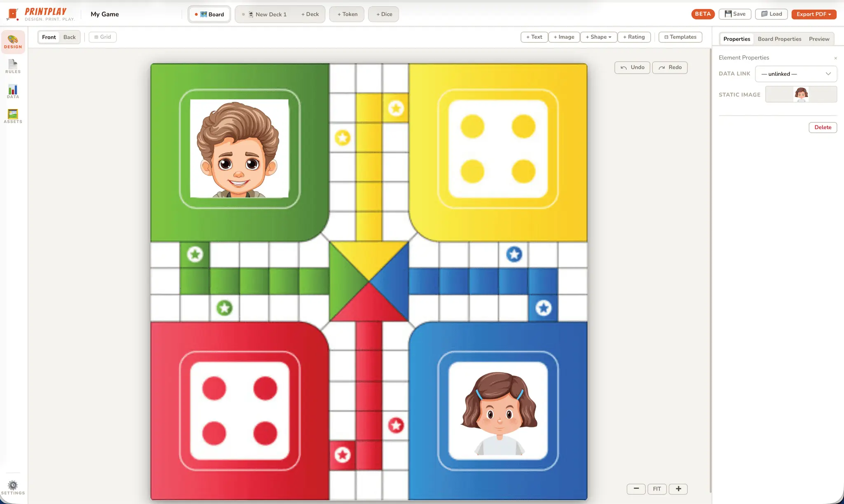Expand the Data Link unlinked dropdown
This screenshot has height=504, width=844.
pyautogui.click(x=796, y=74)
